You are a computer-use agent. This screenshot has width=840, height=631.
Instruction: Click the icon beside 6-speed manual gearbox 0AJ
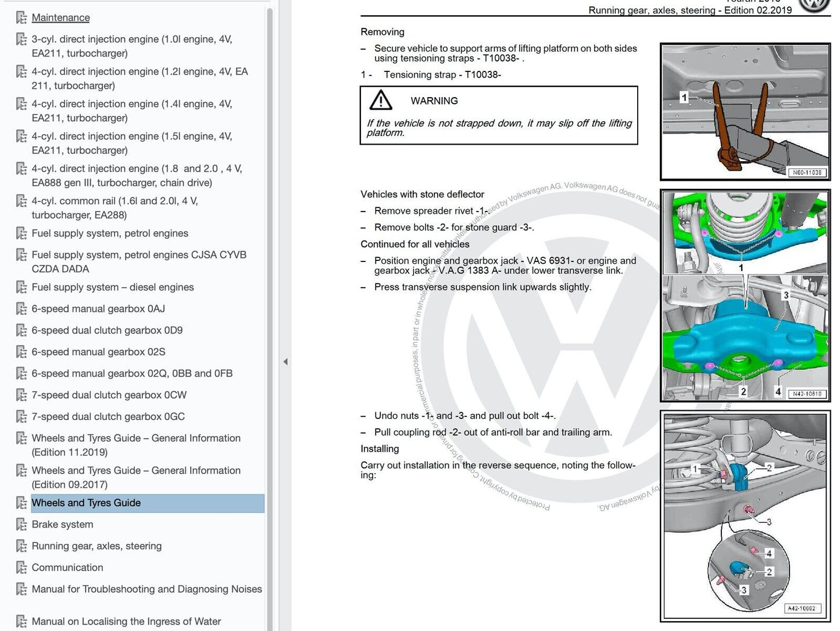click(22, 309)
